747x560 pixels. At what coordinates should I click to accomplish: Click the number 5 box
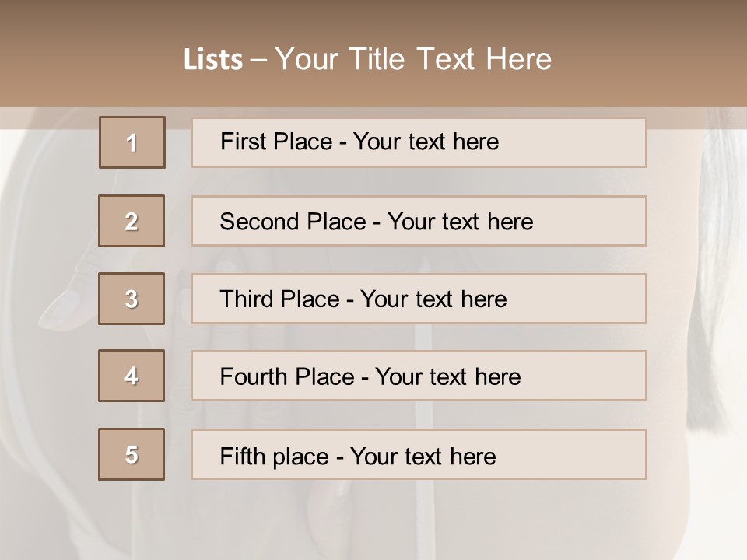point(132,454)
